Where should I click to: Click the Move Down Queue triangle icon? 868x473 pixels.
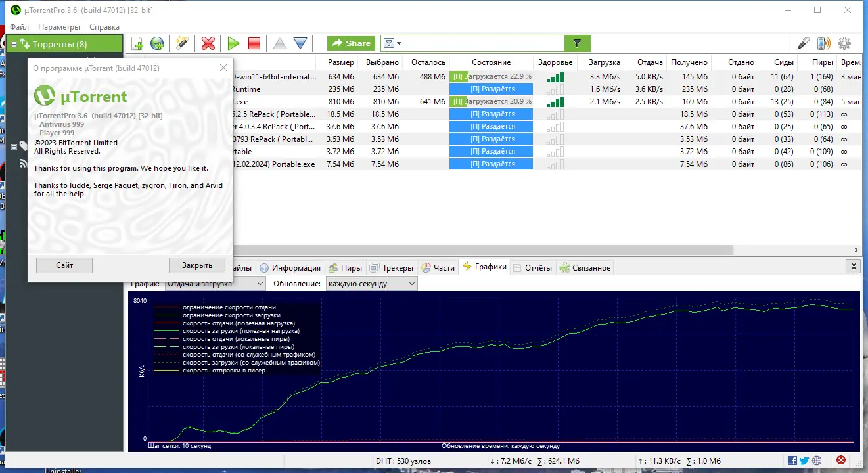[x=300, y=43]
